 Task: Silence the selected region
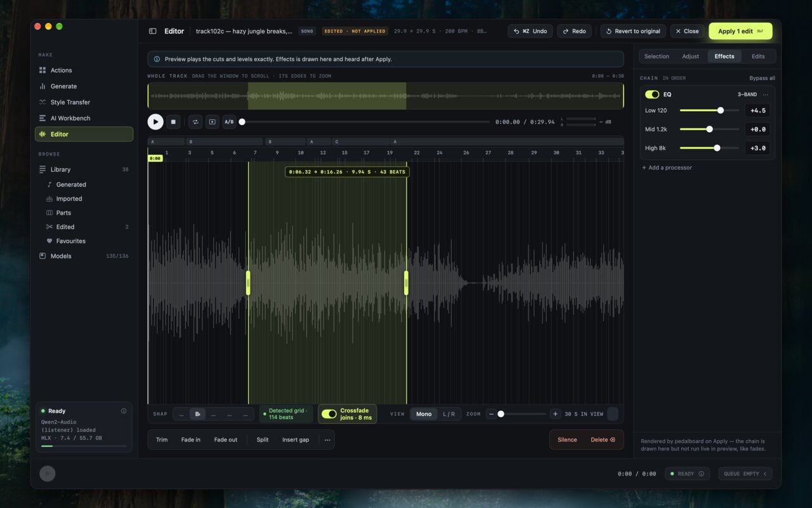[x=567, y=439]
